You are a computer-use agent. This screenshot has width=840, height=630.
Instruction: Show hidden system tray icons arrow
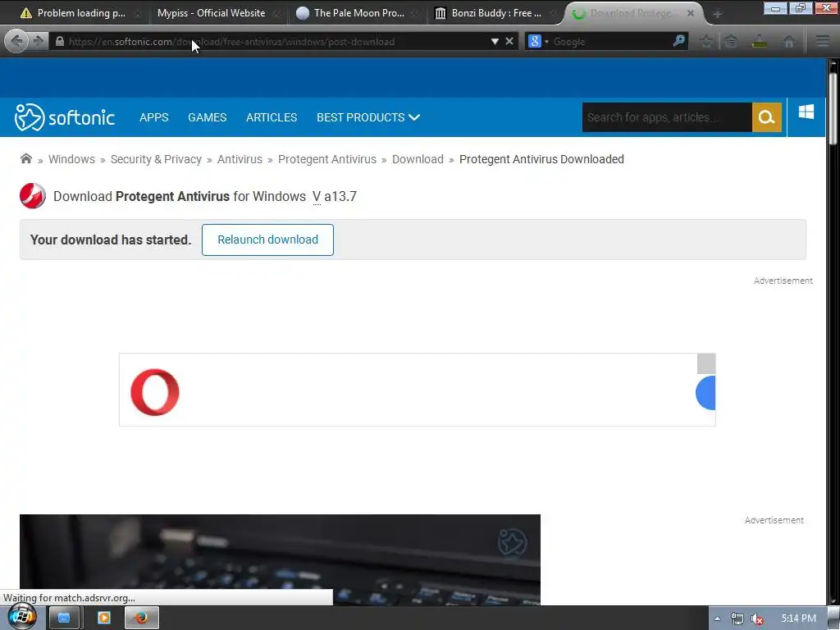[717, 619]
